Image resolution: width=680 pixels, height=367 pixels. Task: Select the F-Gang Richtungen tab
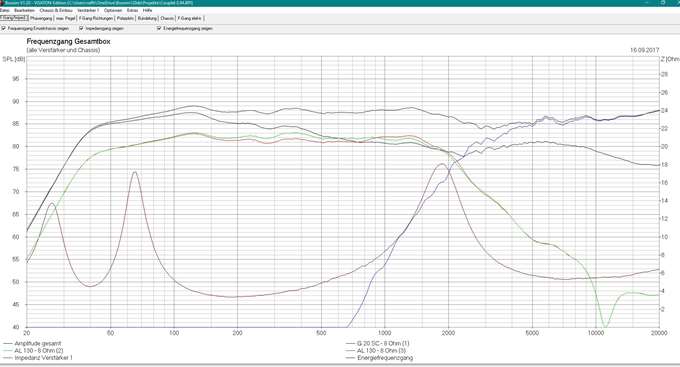point(96,19)
